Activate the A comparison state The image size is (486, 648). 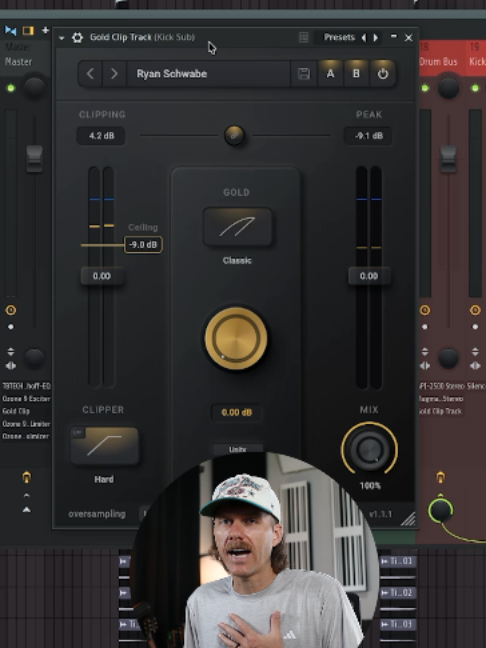pos(330,74)
